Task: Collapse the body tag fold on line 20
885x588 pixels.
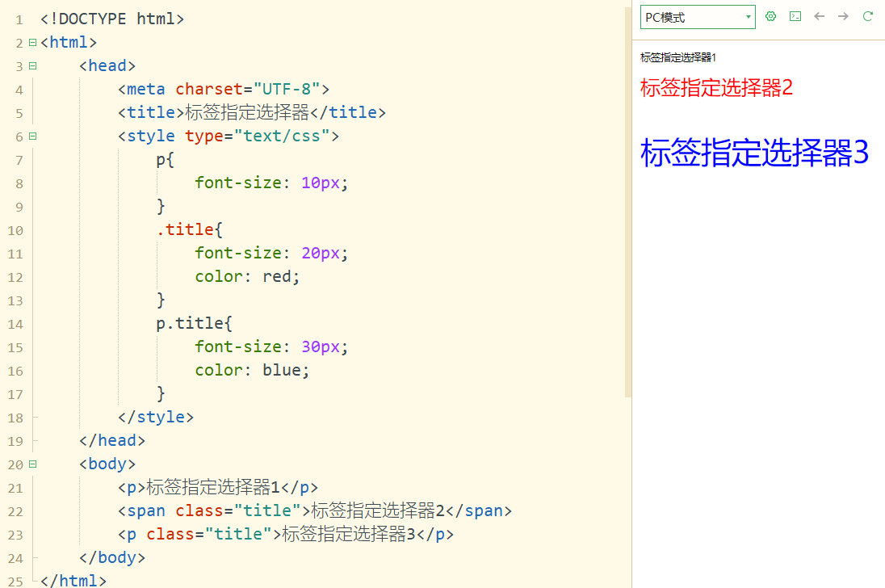Action: (33, 464)
